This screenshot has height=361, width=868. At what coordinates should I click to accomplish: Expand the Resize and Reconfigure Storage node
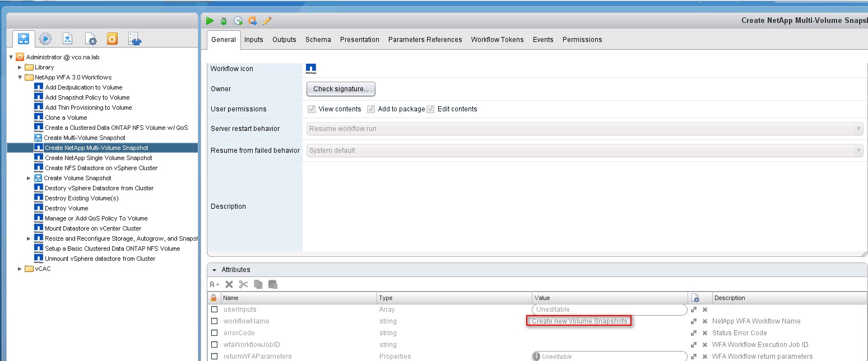point(29,238)
